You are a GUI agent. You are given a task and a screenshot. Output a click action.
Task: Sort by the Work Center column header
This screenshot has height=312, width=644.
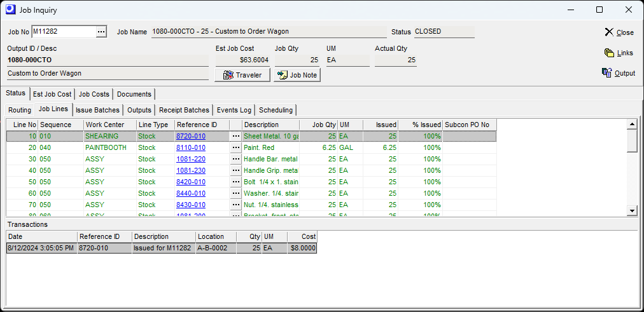pyautogui.click(x=110, y=125)
